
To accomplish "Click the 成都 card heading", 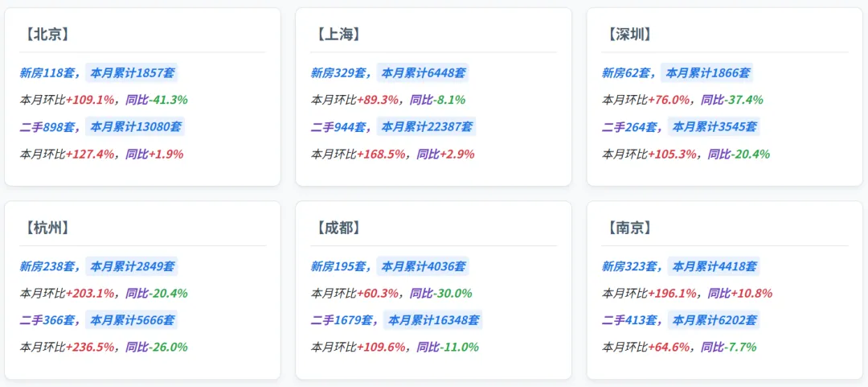I will coord(338,228).
